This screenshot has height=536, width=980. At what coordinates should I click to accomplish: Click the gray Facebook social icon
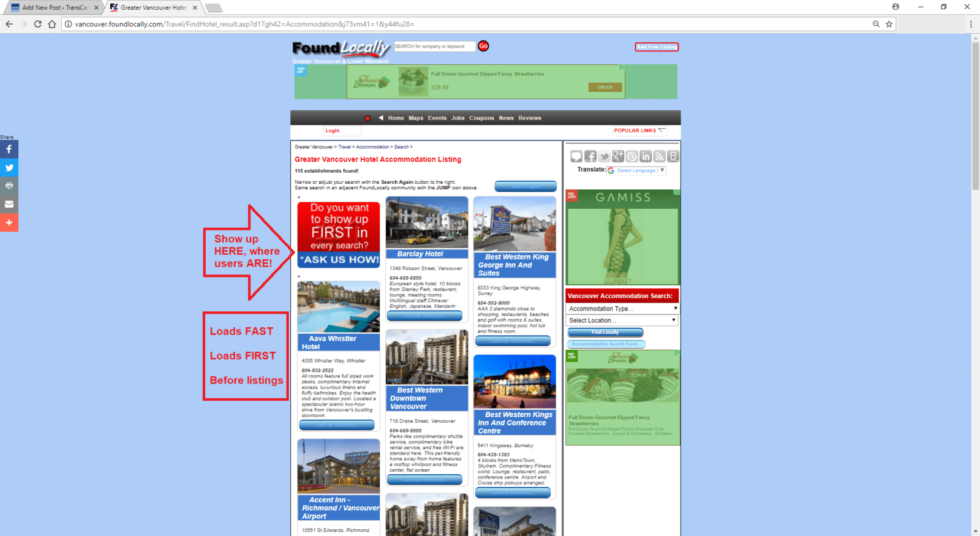click(590, 156)
